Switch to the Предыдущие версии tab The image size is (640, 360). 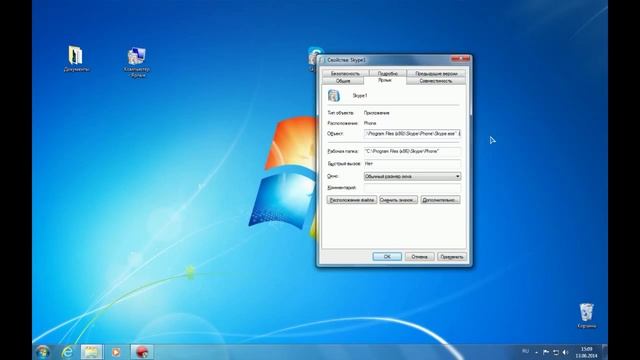436,73
